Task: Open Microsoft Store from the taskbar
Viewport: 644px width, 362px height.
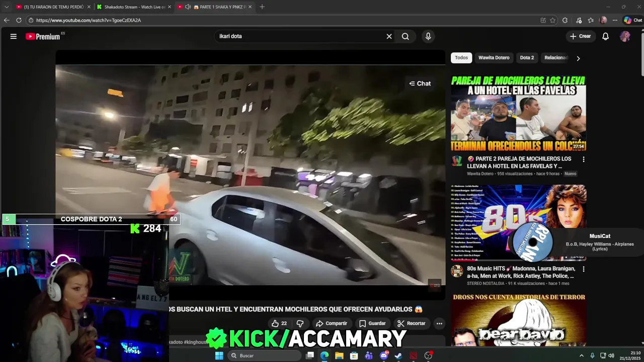Action: tap(354, 355)
